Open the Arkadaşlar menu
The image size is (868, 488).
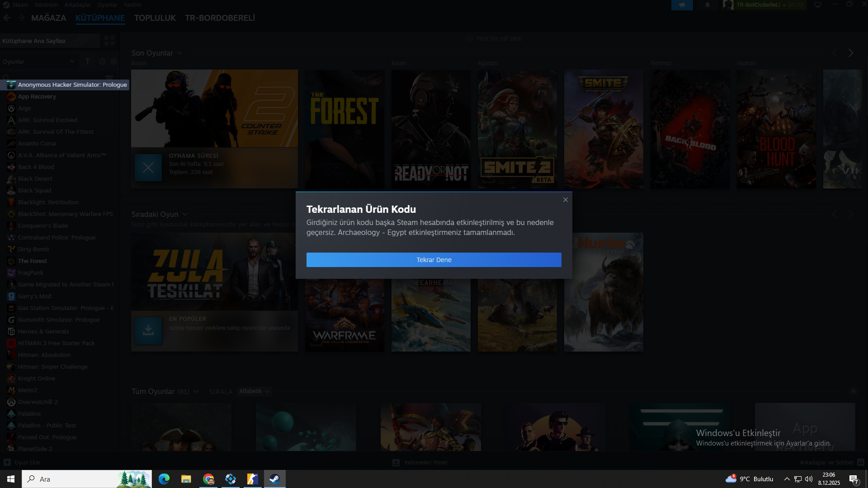pyautogui.click(x=78, y=5)
